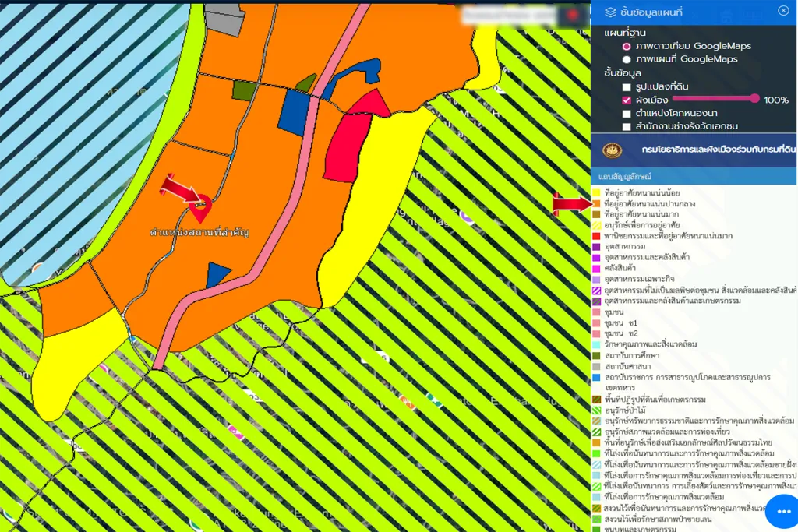Click the สงวนไว้เพื่อรักษาสภาพป่าชายเลน legend label
The height and width of the screenshot is (532, 798).
coord(658,520)
